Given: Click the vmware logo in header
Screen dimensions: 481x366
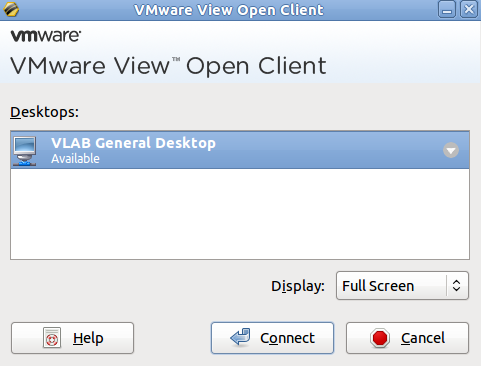Looking at the screenshot, I should click(46, 36).
